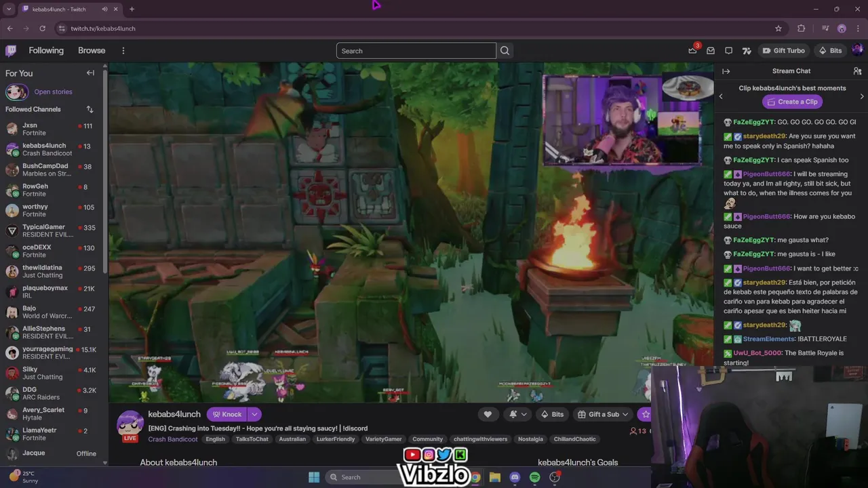Open the Crash Bandicoot category link
868x488 pixels.
(173, 439)
